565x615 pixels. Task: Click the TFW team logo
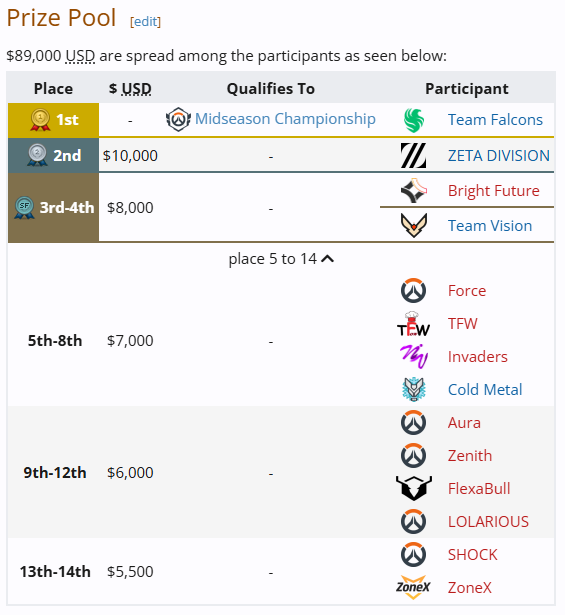413,324
